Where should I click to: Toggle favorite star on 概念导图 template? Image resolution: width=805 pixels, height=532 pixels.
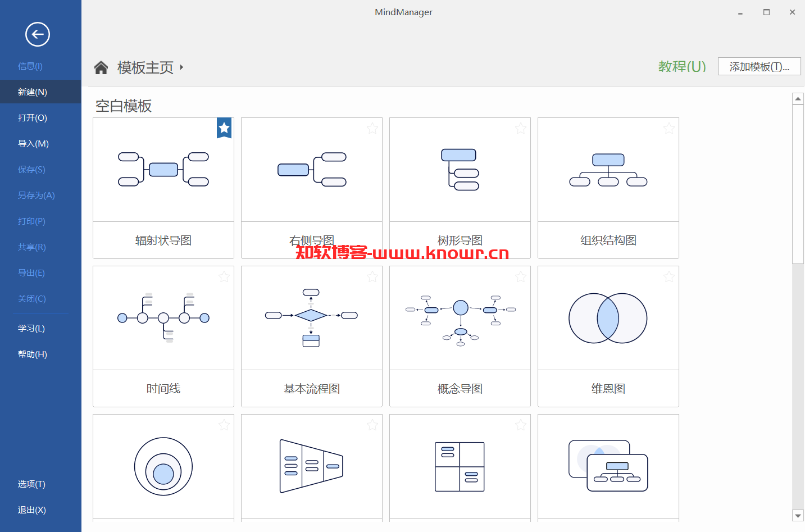(x=521, y=277)
